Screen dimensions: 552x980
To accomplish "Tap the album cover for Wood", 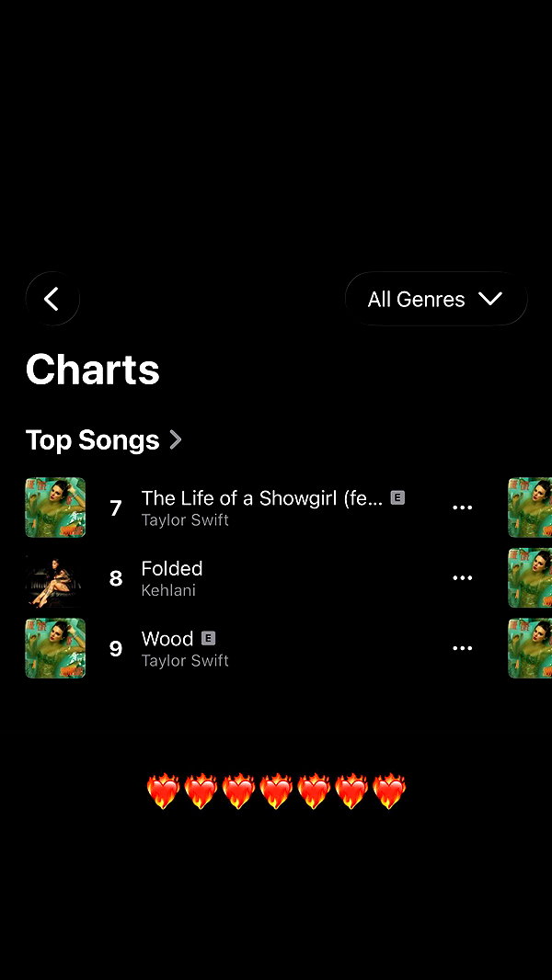I will (x=55, y=648).
